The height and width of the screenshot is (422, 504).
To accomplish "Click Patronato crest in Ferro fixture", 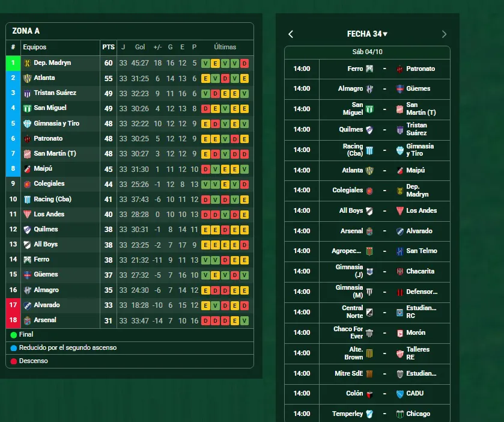I will pos(399,69).
